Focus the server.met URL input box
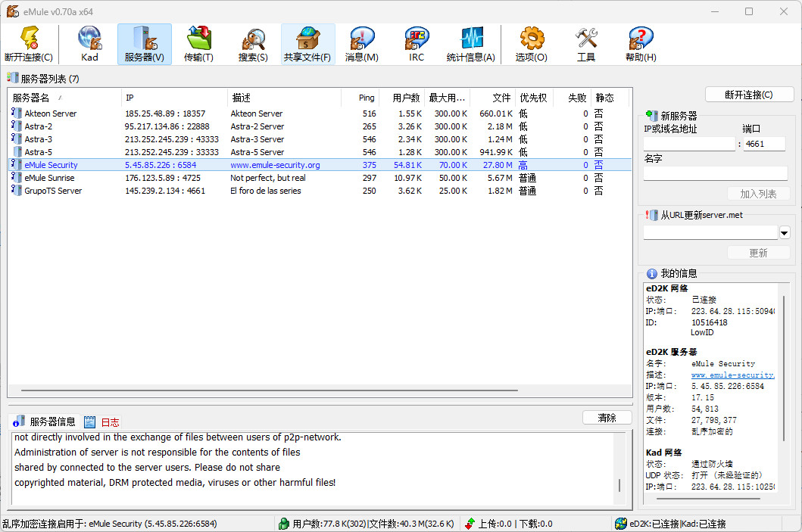This screenshot has height=532, width=802. coord(710,233)
